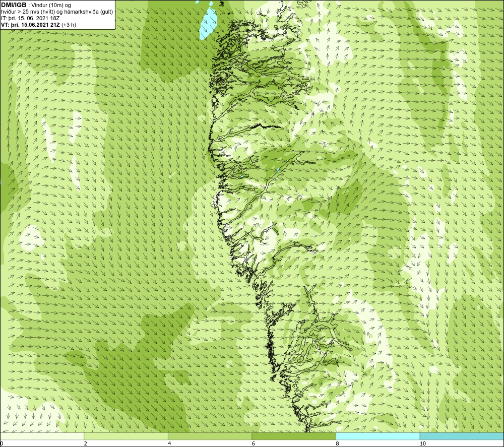Click the 'DMI/IGB : Vindur (10m) og' title line
This screenshot has width=504, height=447.
(x=36, y=5)
